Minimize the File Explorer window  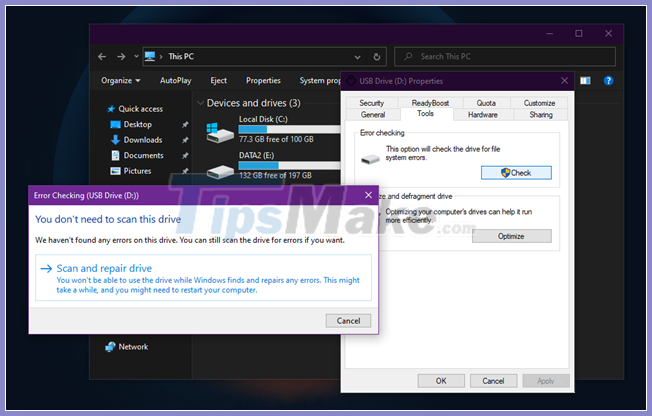tap(550, 33)
